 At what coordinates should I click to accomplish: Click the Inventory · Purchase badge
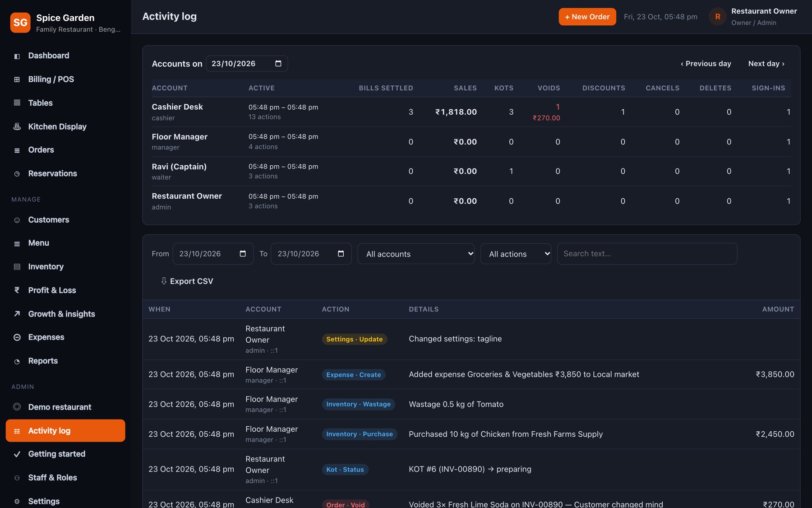click(x=360, y=434)
